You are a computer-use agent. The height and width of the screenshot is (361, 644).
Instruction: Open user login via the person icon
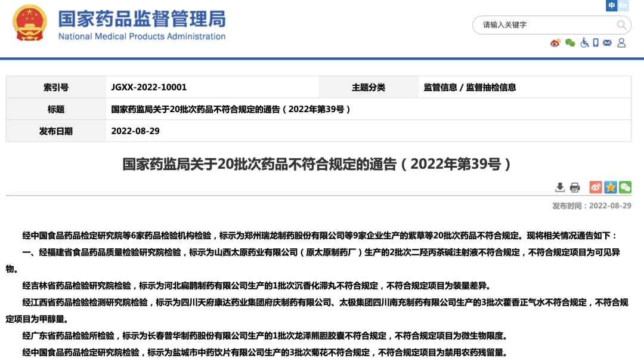621,43
